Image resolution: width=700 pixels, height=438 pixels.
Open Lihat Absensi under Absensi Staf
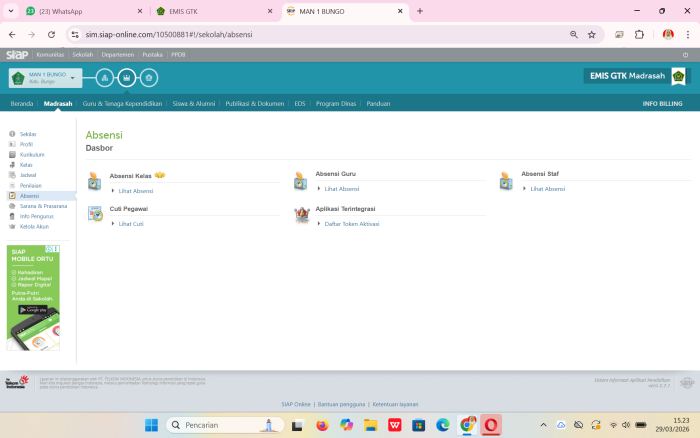point(547,189)
